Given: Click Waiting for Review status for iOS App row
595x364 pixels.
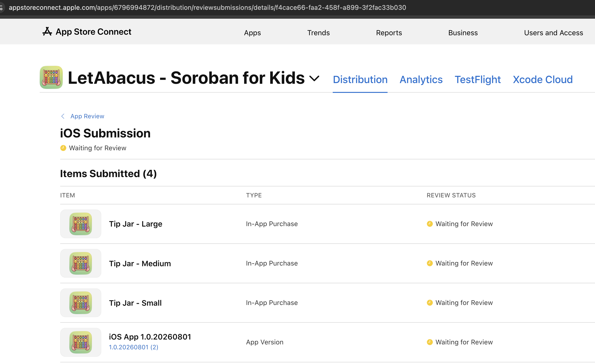Looking at the screenshot, I should (464, 342).
